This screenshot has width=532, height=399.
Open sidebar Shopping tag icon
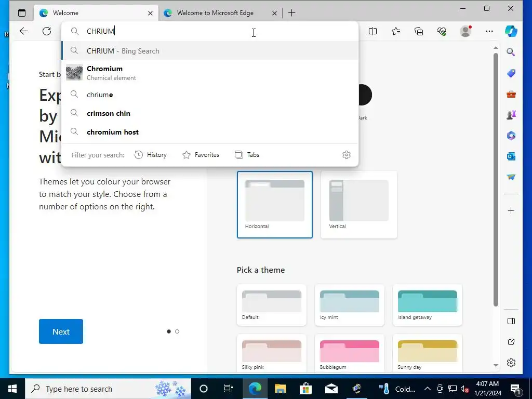511,73
